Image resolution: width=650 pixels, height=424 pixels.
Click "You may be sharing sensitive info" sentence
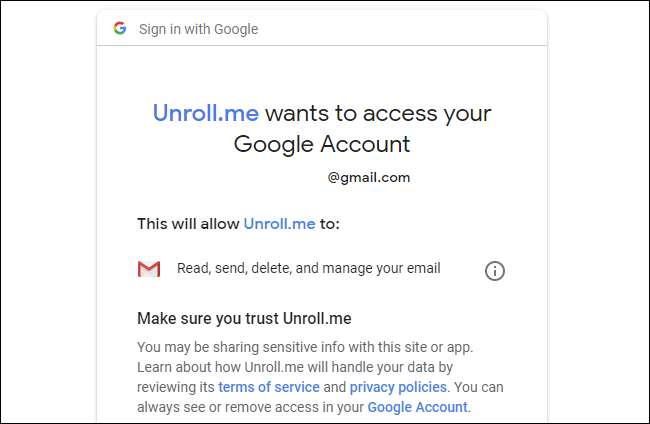click(250, 347)
